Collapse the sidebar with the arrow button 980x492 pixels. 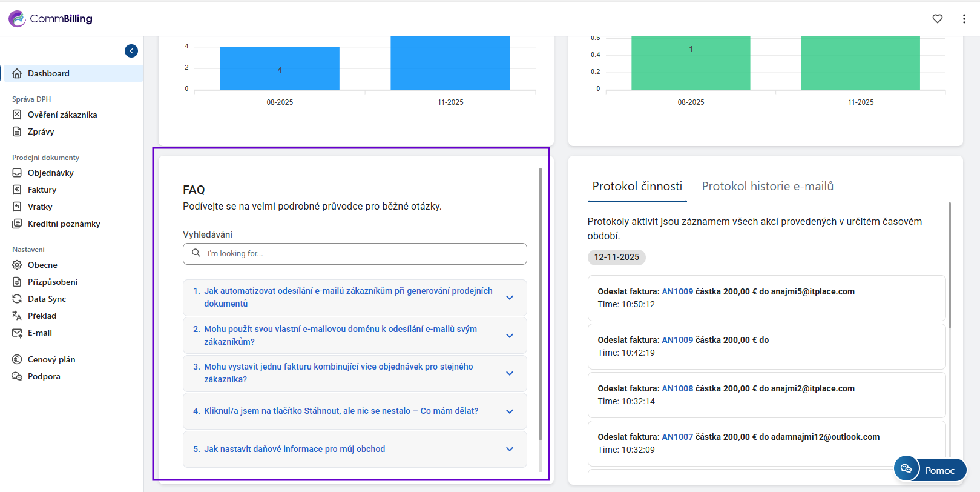click(131, 51)
